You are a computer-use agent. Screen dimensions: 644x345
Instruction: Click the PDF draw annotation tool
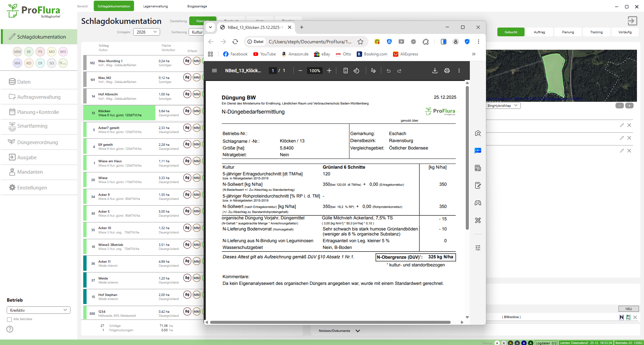click(x=373, y=71)
